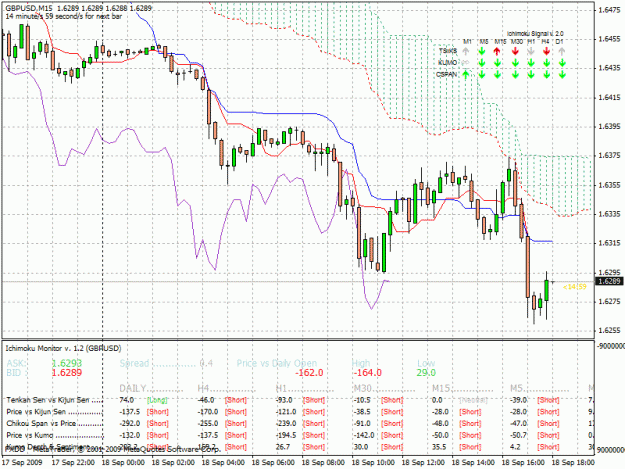
Task: Click the CSPAN green arrow under M30
Action: coord(515,74)
